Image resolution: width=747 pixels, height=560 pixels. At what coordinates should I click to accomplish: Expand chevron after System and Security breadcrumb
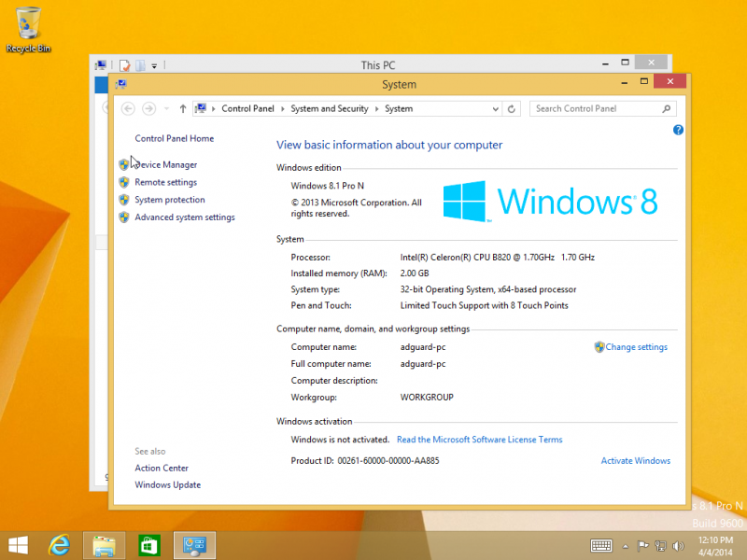[x=376, y=109]
